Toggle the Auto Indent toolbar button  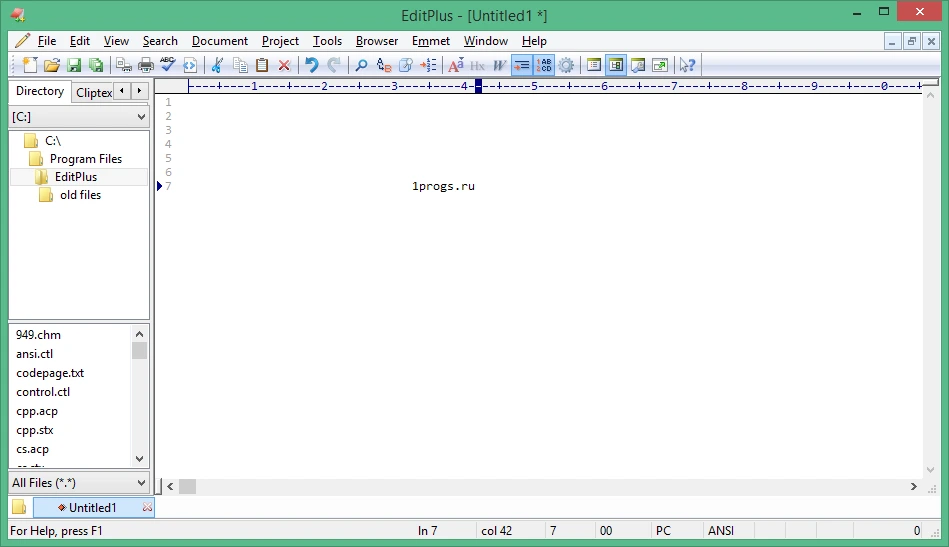[x=522, y=65]
